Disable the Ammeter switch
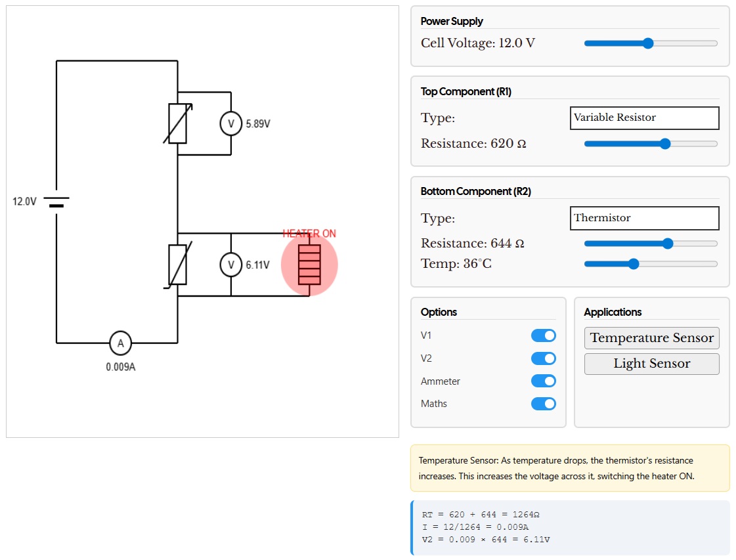Screen dimensions: 736x560 [x=544, y=381]
